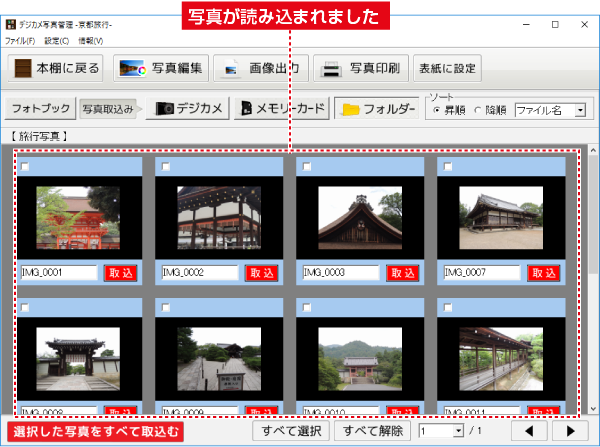Select 降順 descending sort radio button
The height and width of the screenshot is (447, 600).
476,109
